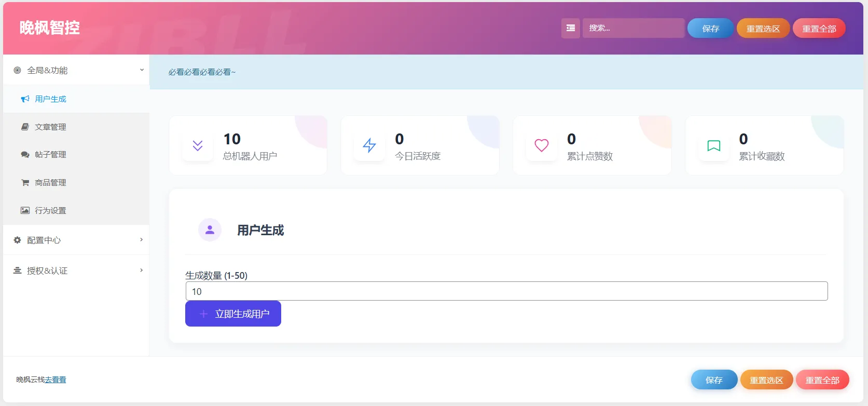The height and width of the screenshot is (406, 868).
Task: Click the book icon beside 文章管理
Action: click(x=25, y=127)
